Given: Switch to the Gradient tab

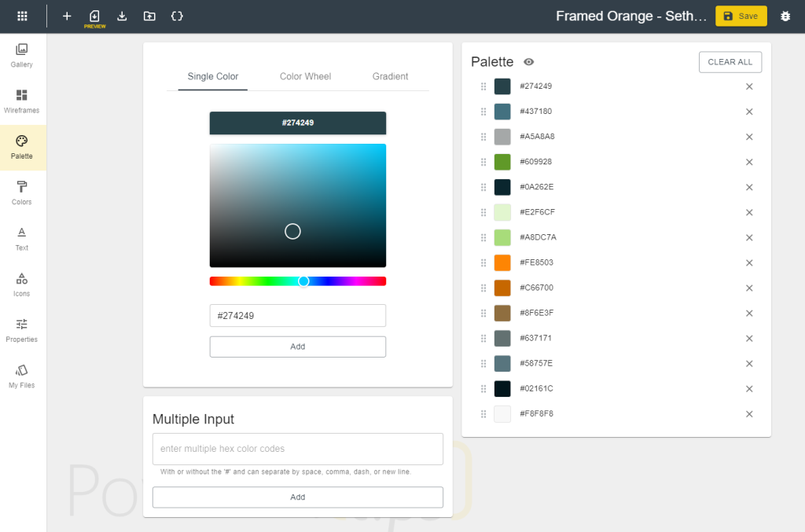Looking at the screenshot, I should [390, 76].
